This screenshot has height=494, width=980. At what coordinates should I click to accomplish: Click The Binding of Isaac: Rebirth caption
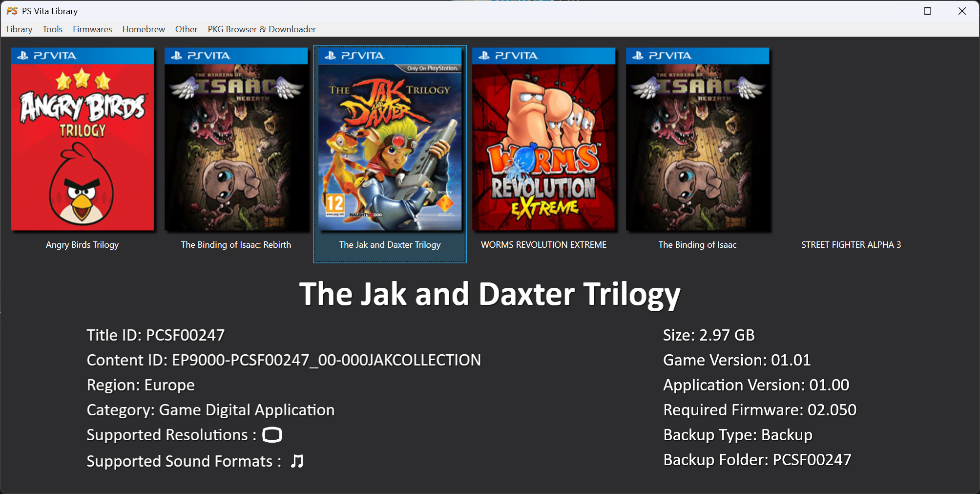[236, 245]
